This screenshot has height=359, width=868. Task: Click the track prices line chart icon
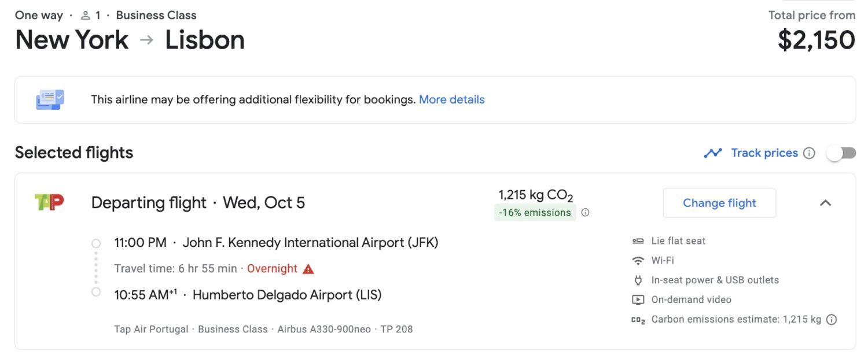[713, 152]
